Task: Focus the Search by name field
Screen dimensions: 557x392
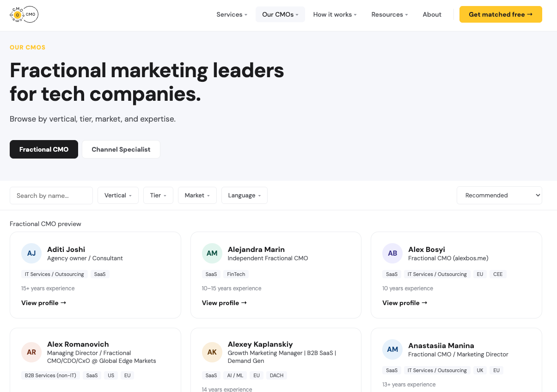Action: (x=51, y=196)
